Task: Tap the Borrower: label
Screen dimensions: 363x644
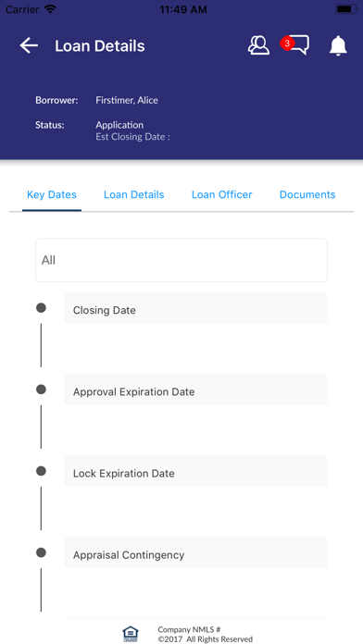Action: click(x=56, y=100)
